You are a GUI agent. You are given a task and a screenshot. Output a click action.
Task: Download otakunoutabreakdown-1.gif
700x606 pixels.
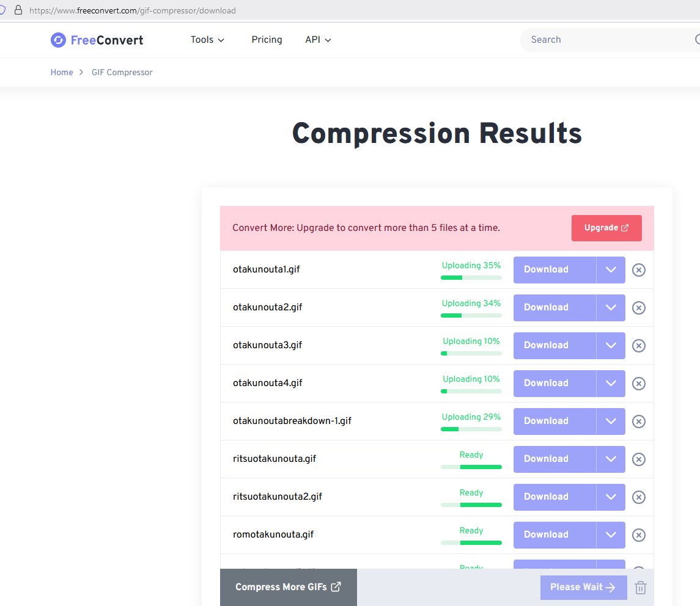(554, 422)
